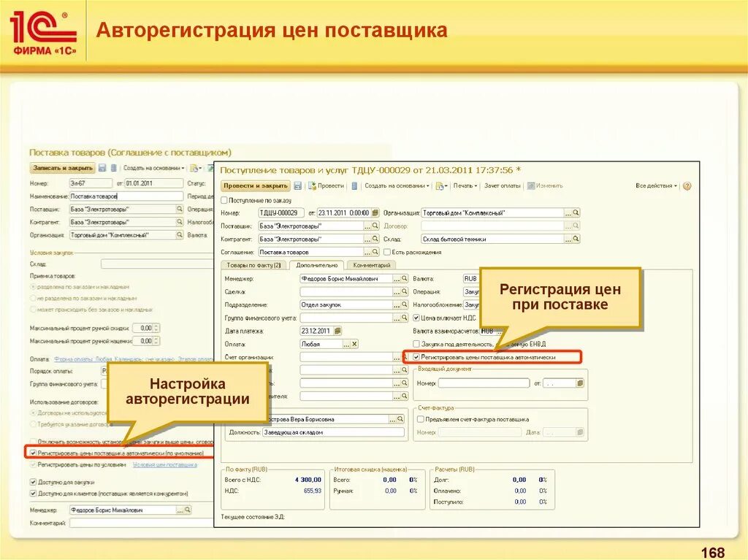
Task: Click search icon of receipt's 'Поставщик' field
Action: coord(375,226)
